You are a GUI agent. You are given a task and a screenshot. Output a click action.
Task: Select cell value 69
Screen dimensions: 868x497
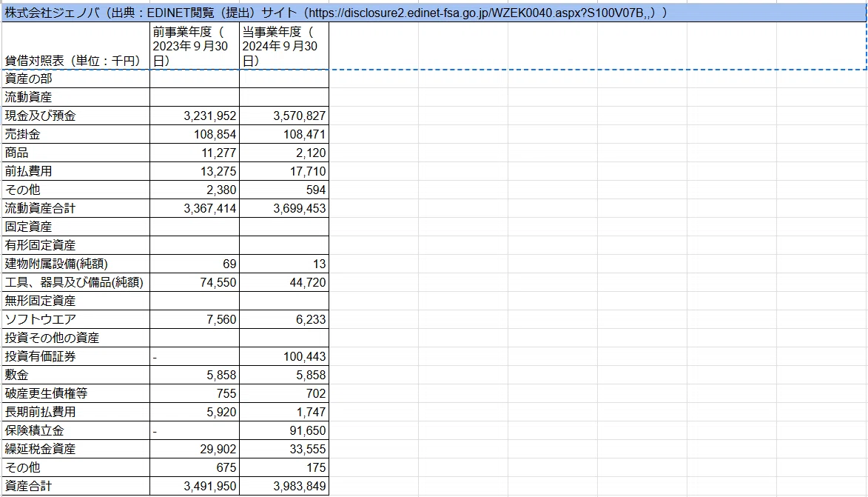coord(195,264)
